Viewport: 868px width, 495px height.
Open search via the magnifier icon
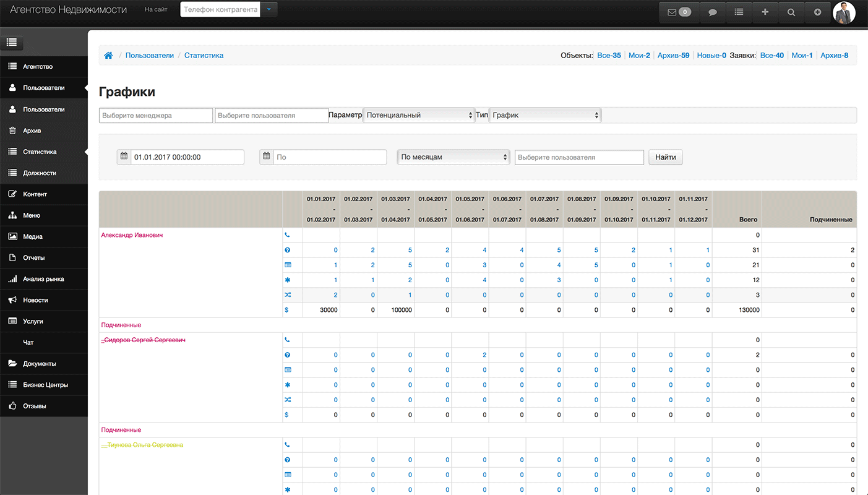pyautogui.click(x=791, y=12)
